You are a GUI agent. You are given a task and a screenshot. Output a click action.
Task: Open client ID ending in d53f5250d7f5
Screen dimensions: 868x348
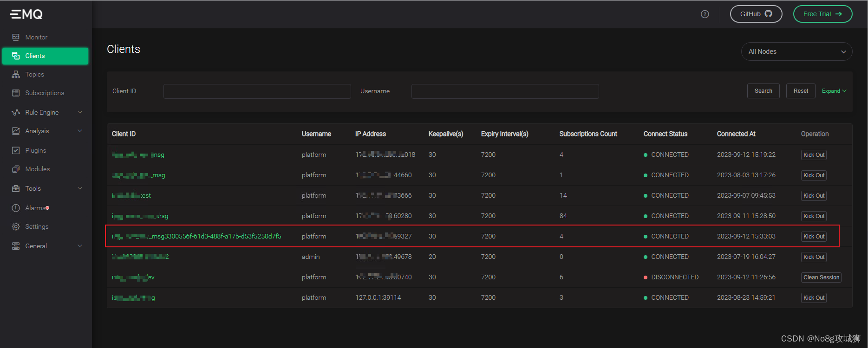tap(196, 236)
